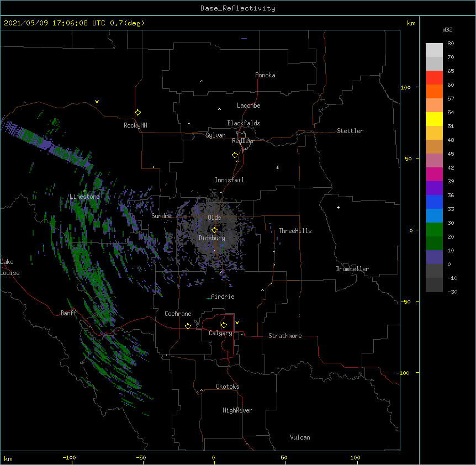Select the white asterisk east of Innisfail
Screen dimensions: 476x465
pos(277,167)
